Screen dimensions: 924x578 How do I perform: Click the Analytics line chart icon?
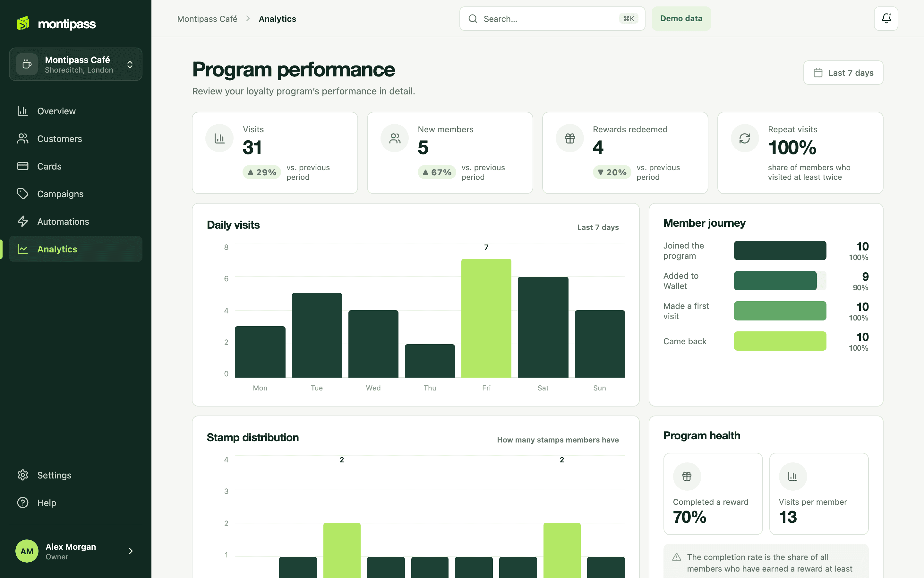click(x=23, y=249)
